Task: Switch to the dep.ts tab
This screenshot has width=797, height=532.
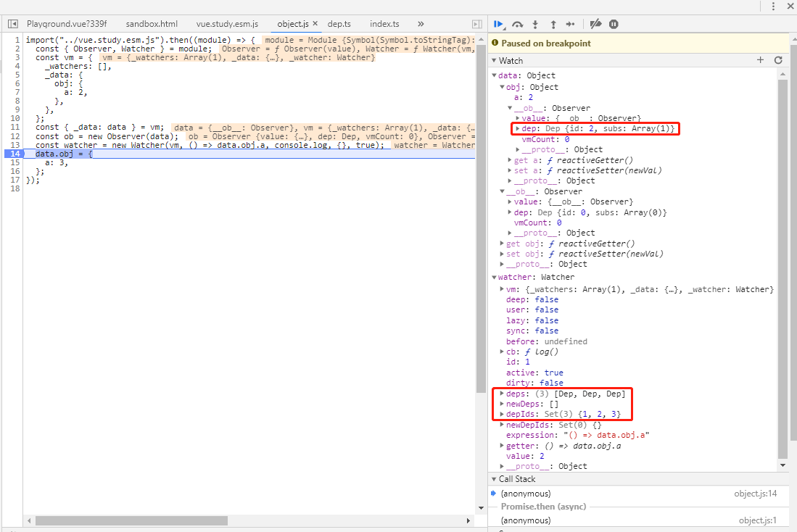Action: click(339, 24)
